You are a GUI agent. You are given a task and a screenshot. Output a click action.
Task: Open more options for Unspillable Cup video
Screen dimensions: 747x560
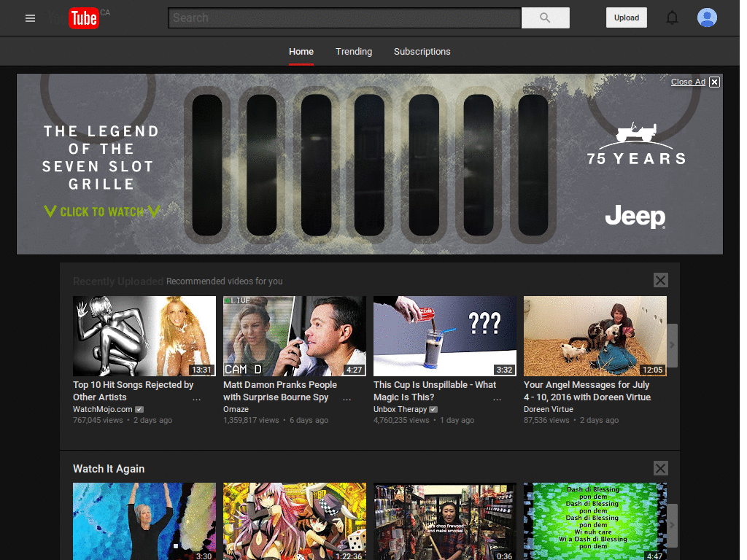tap(497, 400)
